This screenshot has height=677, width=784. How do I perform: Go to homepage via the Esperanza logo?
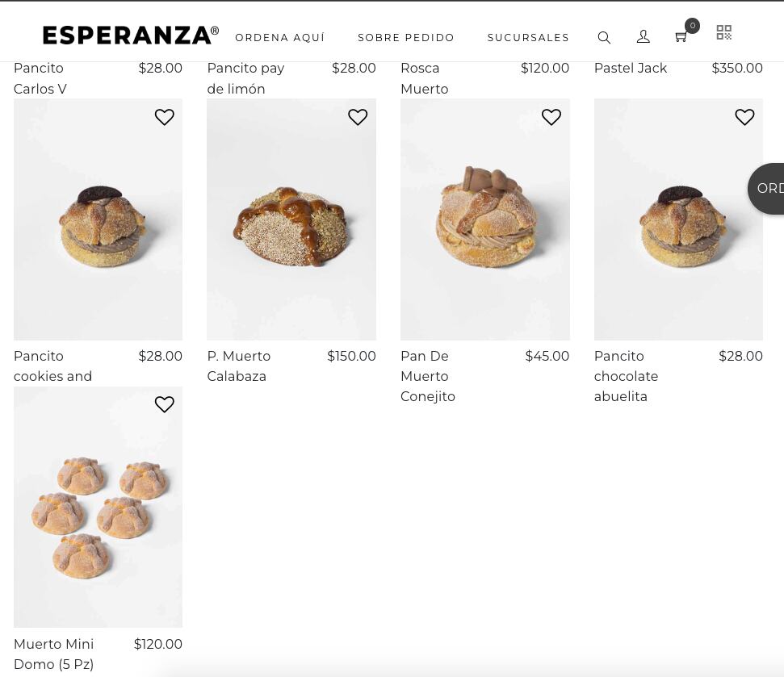(130, 35)
